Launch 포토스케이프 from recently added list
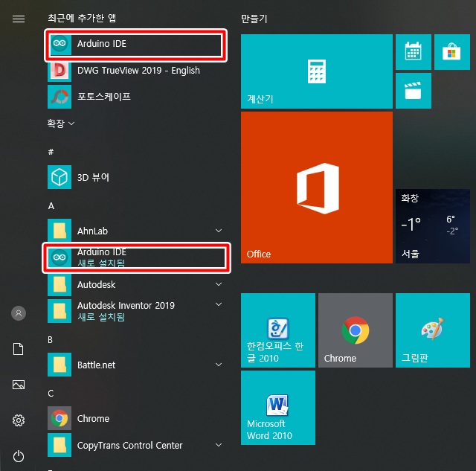The image size is (476, 471). [x=135, y=97]
